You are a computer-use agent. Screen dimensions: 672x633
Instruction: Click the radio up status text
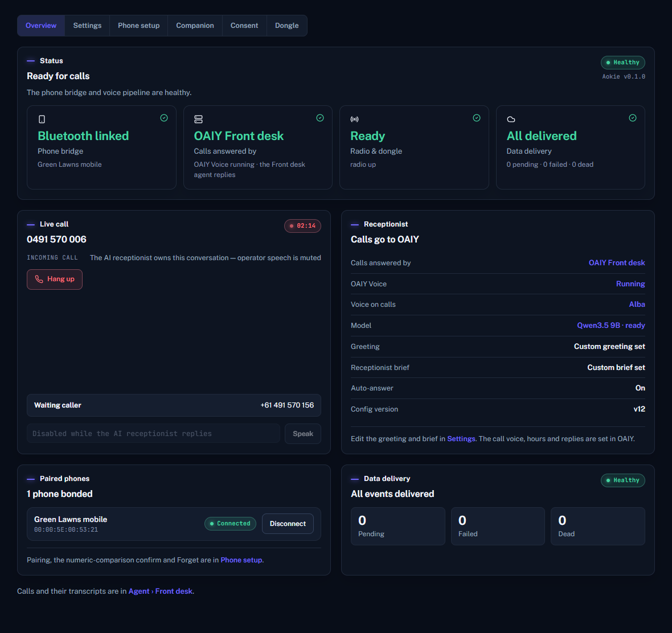(x=363, y=165)
